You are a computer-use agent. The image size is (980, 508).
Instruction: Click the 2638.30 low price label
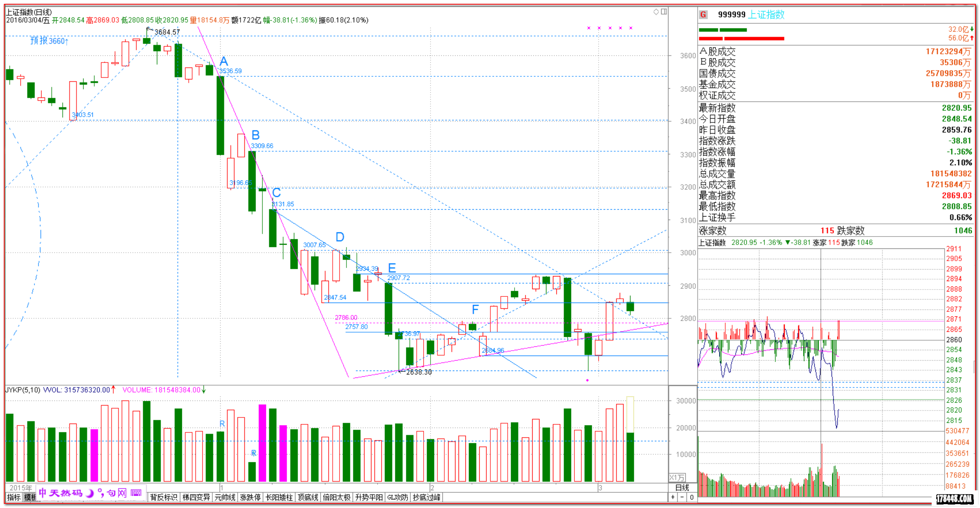click(419, 372)
